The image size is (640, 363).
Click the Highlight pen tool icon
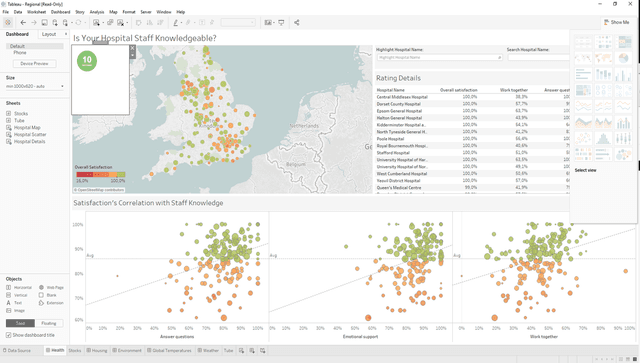pos(176,22)
